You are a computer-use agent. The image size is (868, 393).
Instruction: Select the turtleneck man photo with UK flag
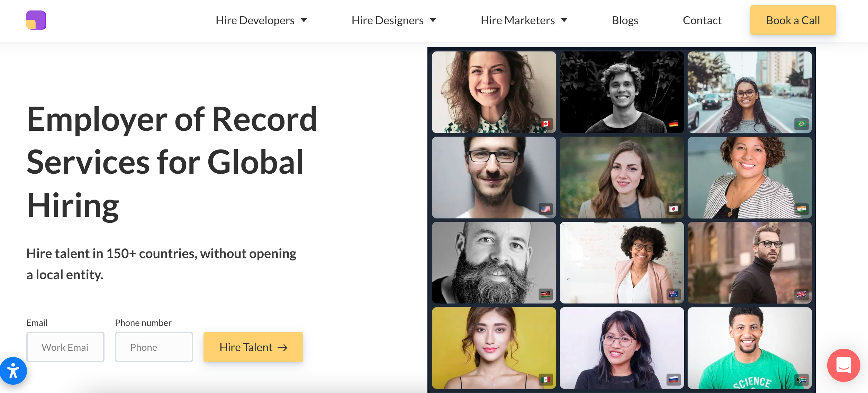click(750, 263)
